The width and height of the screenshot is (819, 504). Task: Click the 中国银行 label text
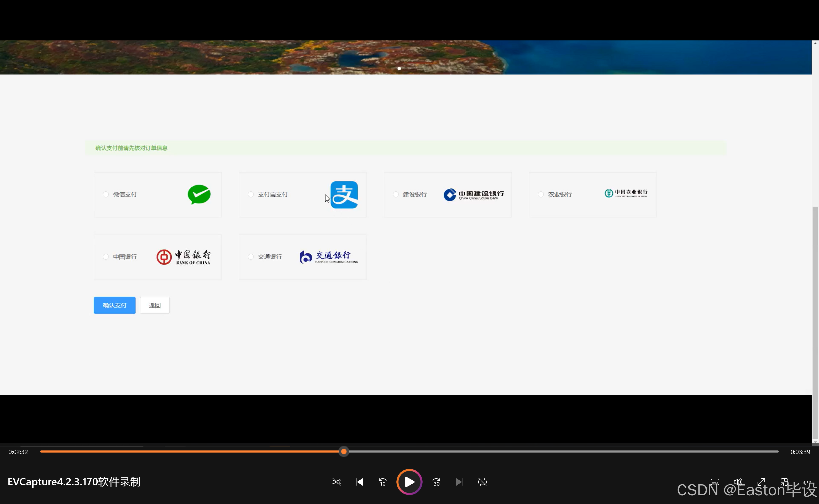[x=125, y=257]
